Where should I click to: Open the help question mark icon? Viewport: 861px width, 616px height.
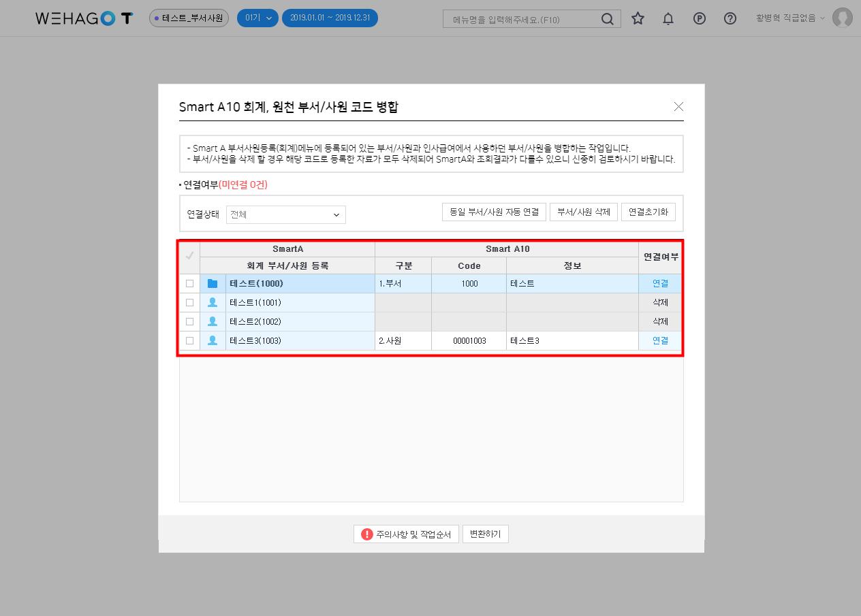pos(730,18)
